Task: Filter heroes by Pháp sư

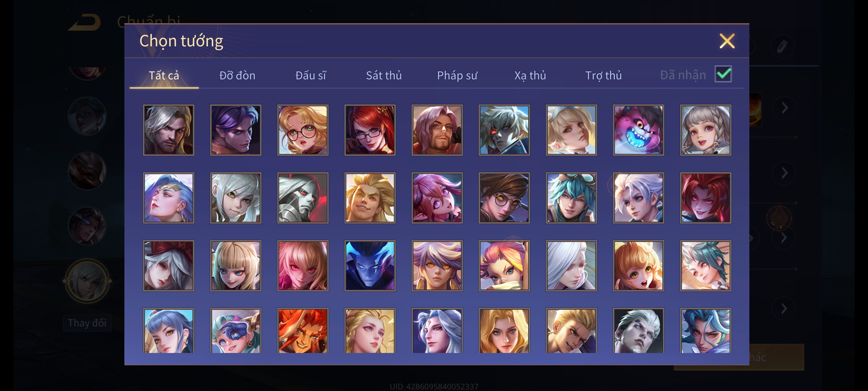Action: (457, 75)
